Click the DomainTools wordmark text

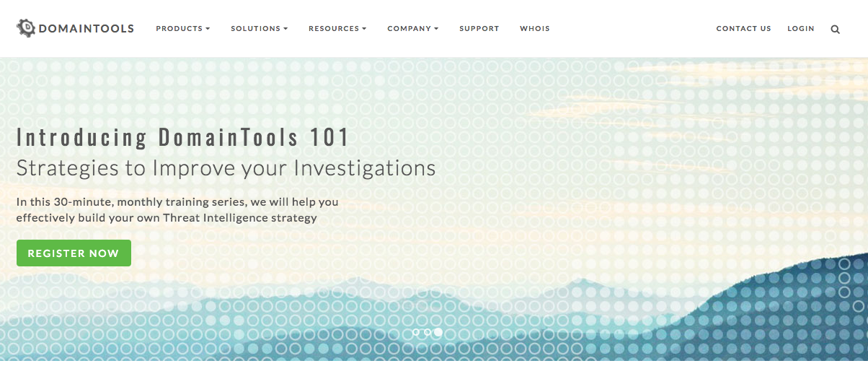click(x=86, y=29)
